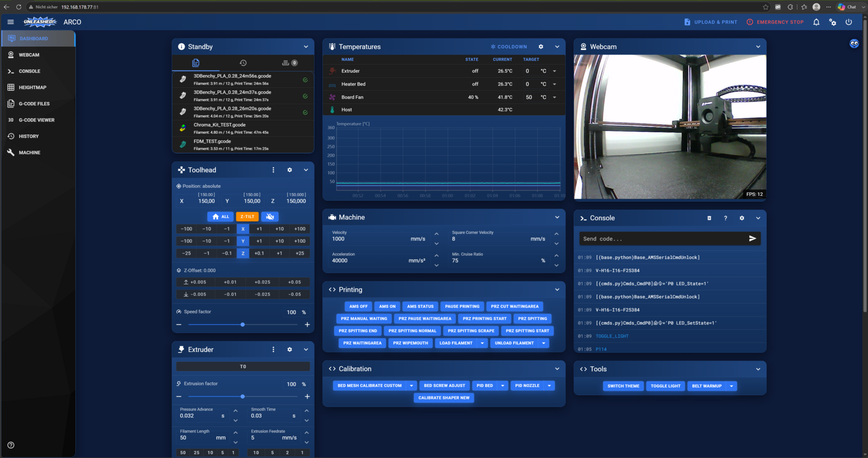Click the motors off icon button
868x458 pixels.
pos(270,217)
